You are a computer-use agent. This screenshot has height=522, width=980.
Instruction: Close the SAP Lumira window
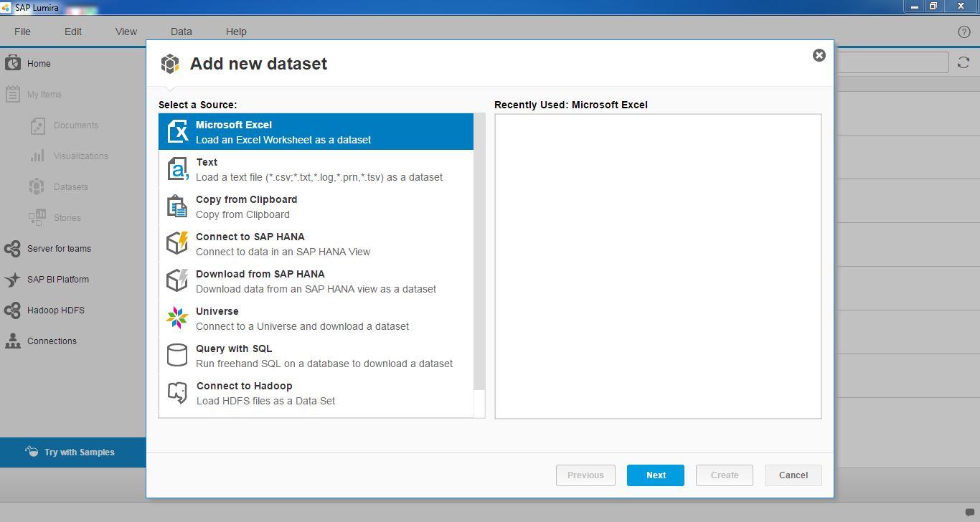961,6
